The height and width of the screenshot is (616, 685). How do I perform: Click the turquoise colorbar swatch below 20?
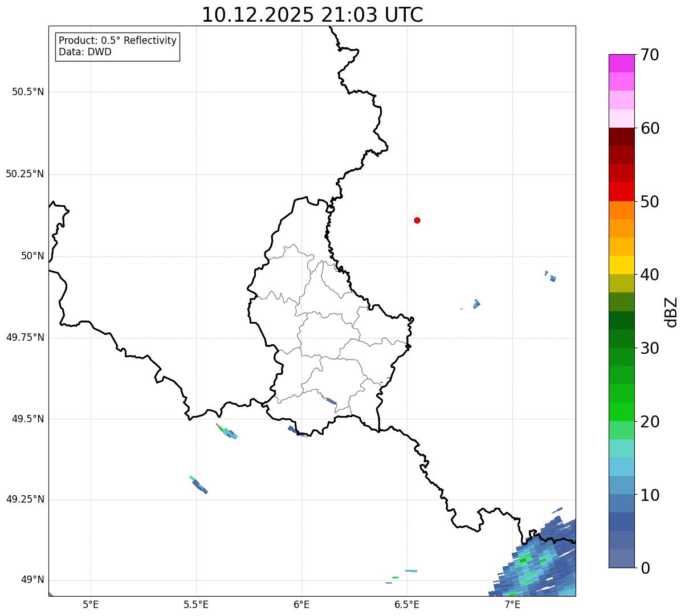[x=621, y=448]
